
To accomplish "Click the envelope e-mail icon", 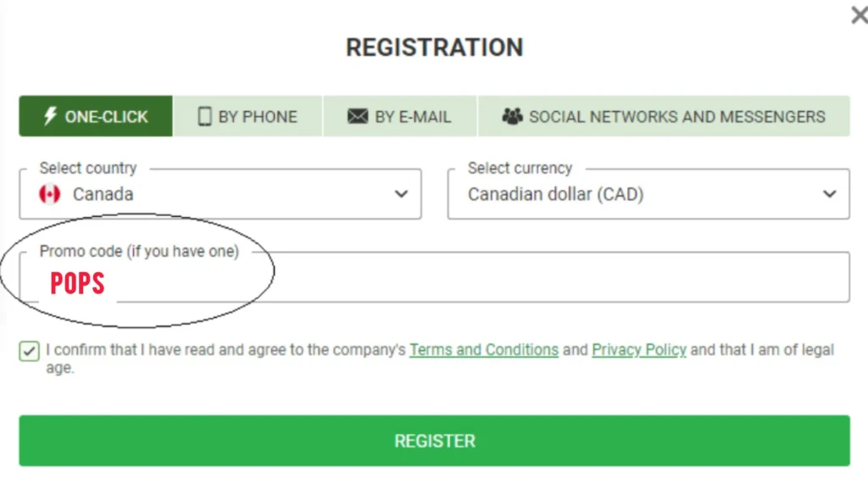I will [x=358, y=117].
